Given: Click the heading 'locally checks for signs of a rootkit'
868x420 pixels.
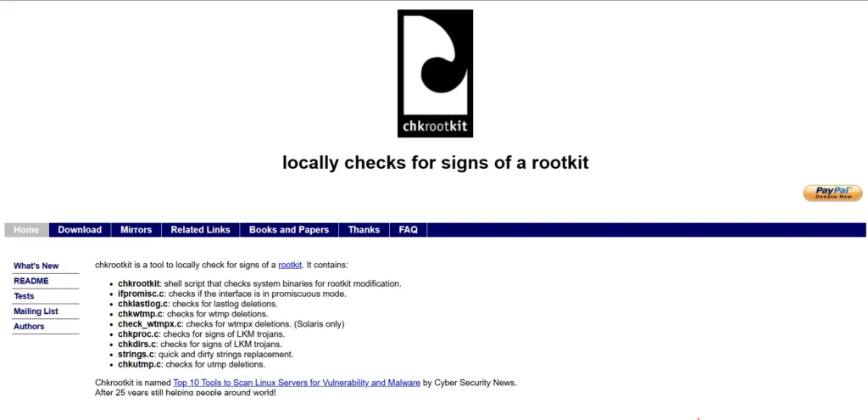Looking at the screenshot, I should 435,163.
